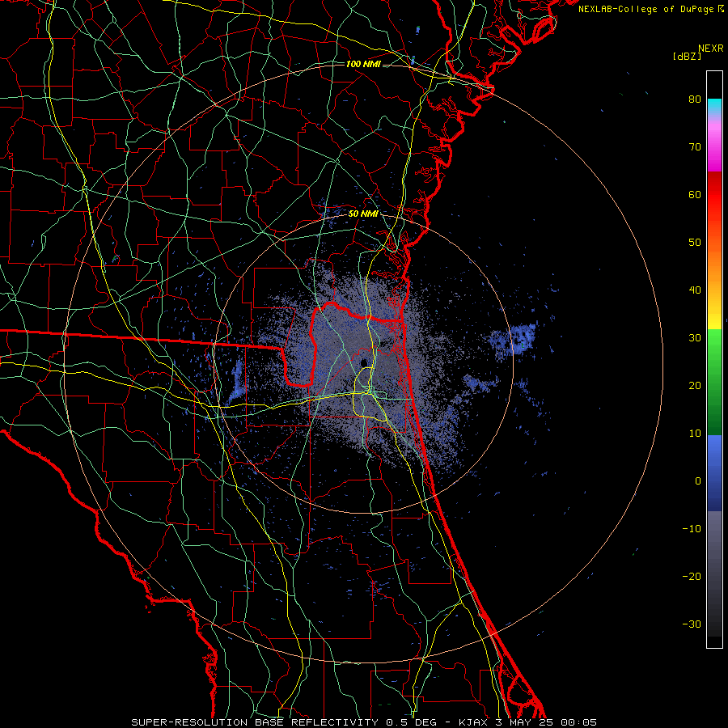Click the NEXLAB-College of DuPage label
The height and width of the screenshot is (728, 728).
[645, 9]
